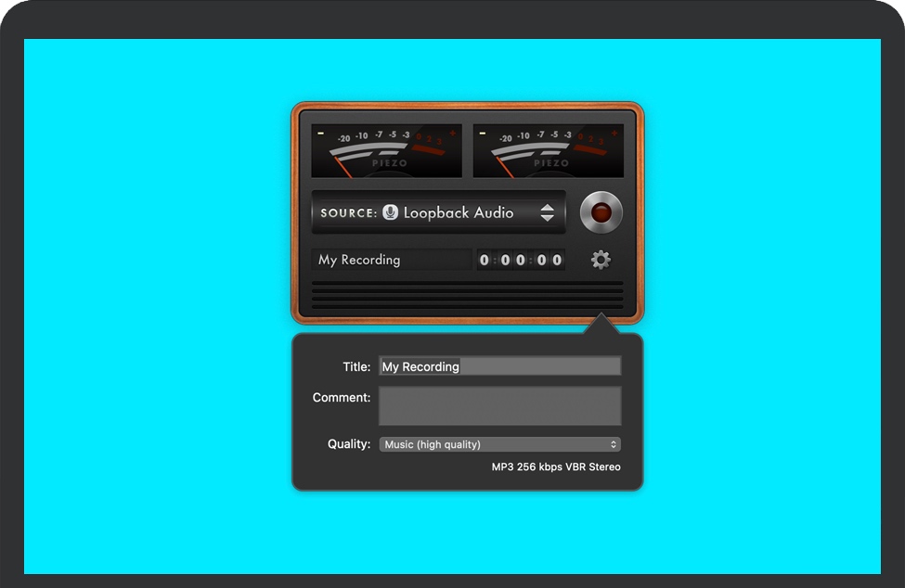The image size is (905, 588).
Task: Click the My Recording name display
Action: pyautogui.click(x=390, y=260)
